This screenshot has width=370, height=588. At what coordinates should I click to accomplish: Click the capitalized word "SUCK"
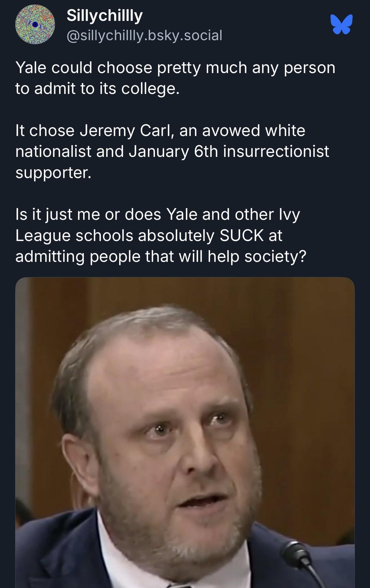tap(242, 235)
